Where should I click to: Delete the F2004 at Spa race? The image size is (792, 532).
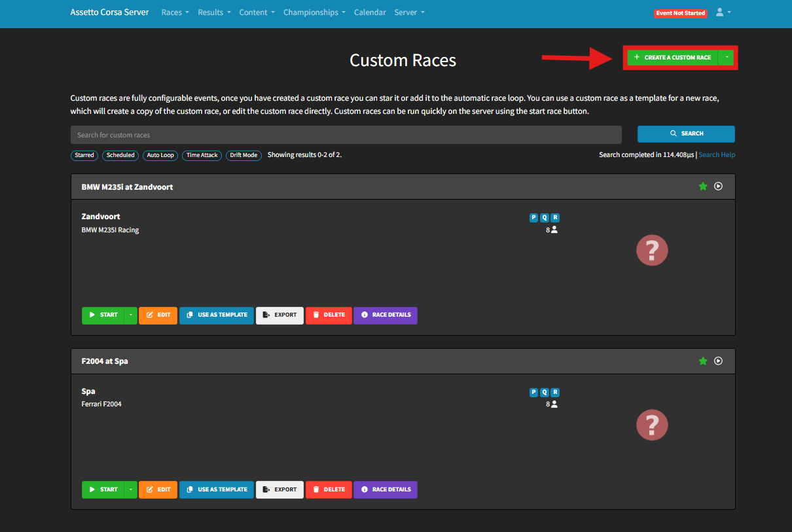(x=329, y=489)
